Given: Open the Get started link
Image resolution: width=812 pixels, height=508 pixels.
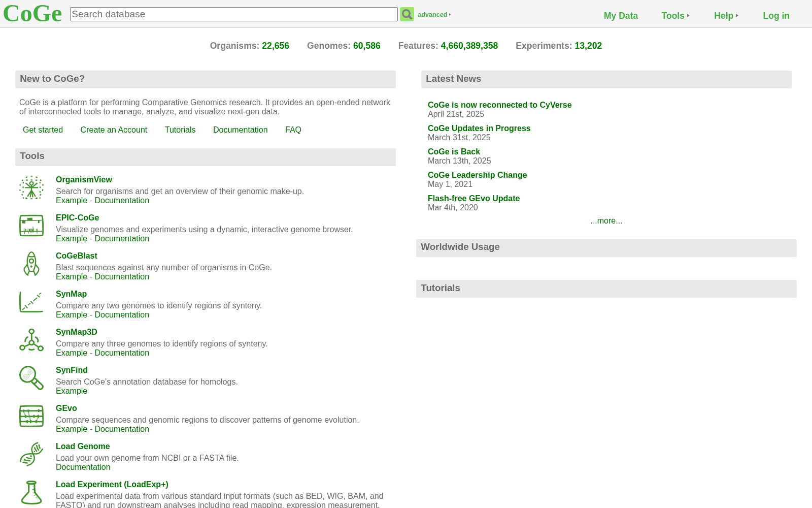Looking at the screenshot, I should coord(43,130).
